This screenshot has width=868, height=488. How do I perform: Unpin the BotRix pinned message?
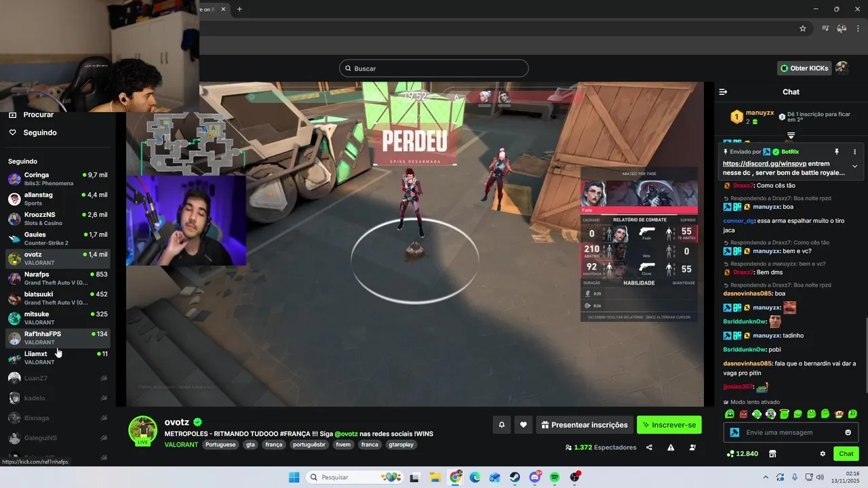pos(837,152)
